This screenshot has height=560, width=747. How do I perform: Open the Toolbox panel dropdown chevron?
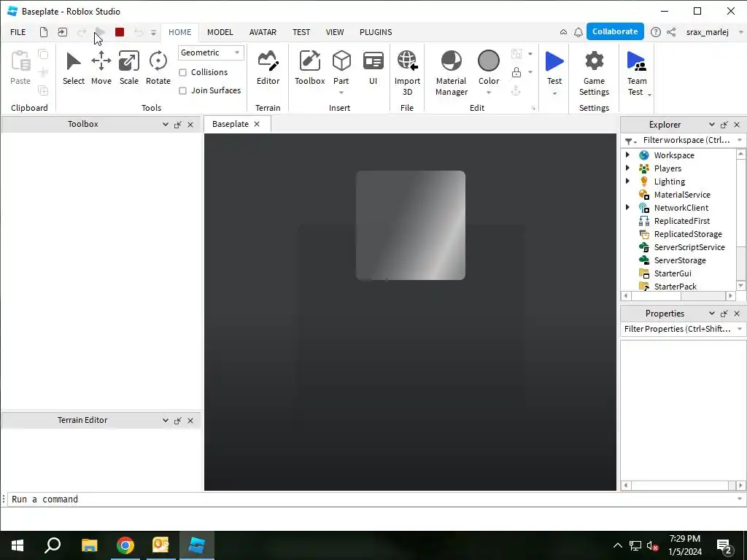[x=166, y=124]
